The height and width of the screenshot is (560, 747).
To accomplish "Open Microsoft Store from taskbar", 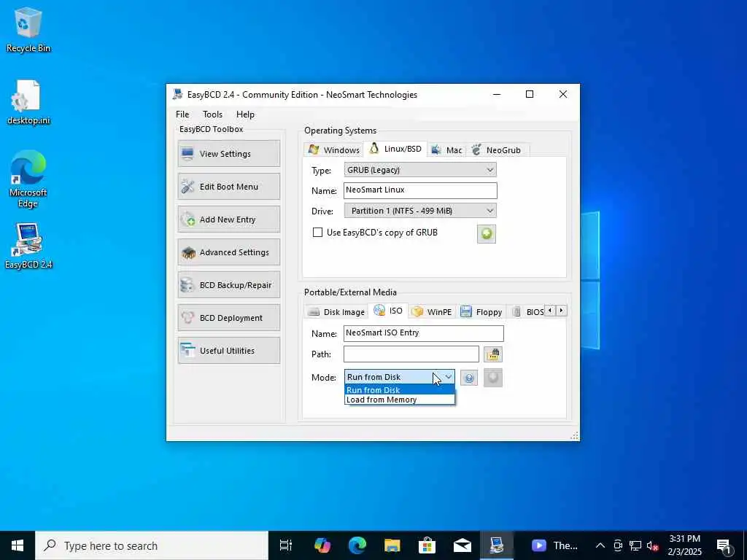I will click(x=427, y=545).
